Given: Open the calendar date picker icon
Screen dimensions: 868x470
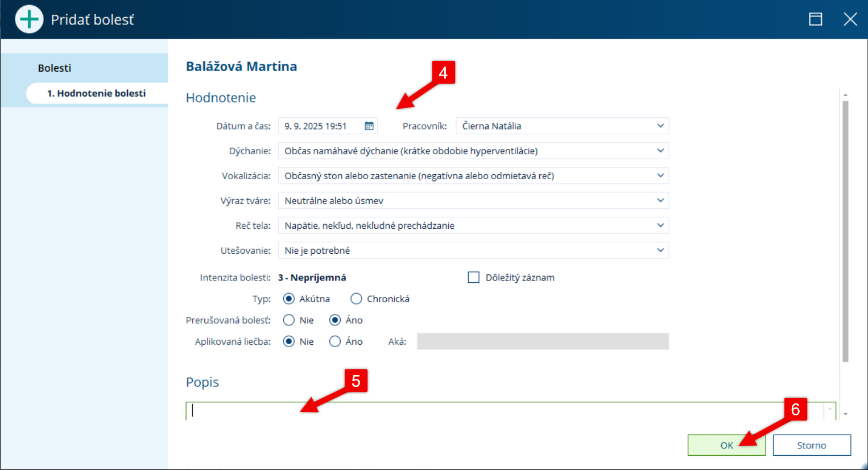Looking at the screenshot, I should pos(369,126).
